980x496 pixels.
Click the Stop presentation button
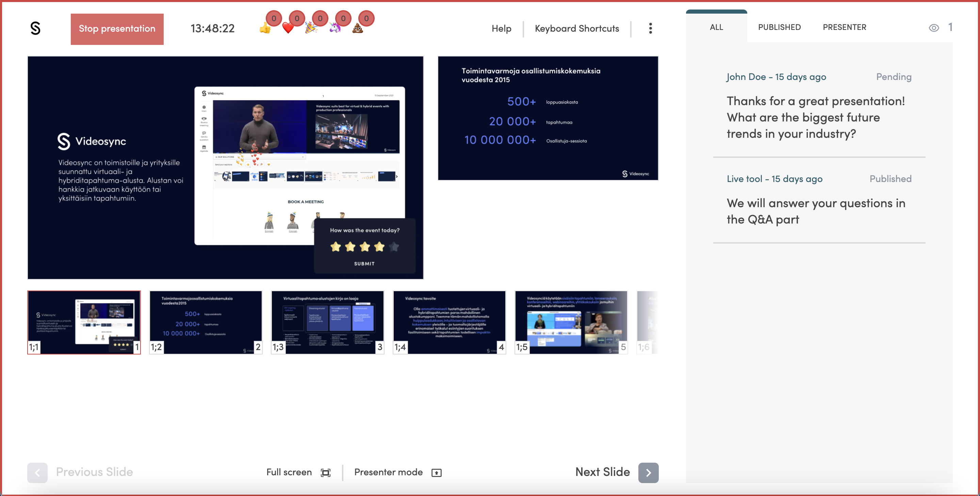[x=117, y=29]
